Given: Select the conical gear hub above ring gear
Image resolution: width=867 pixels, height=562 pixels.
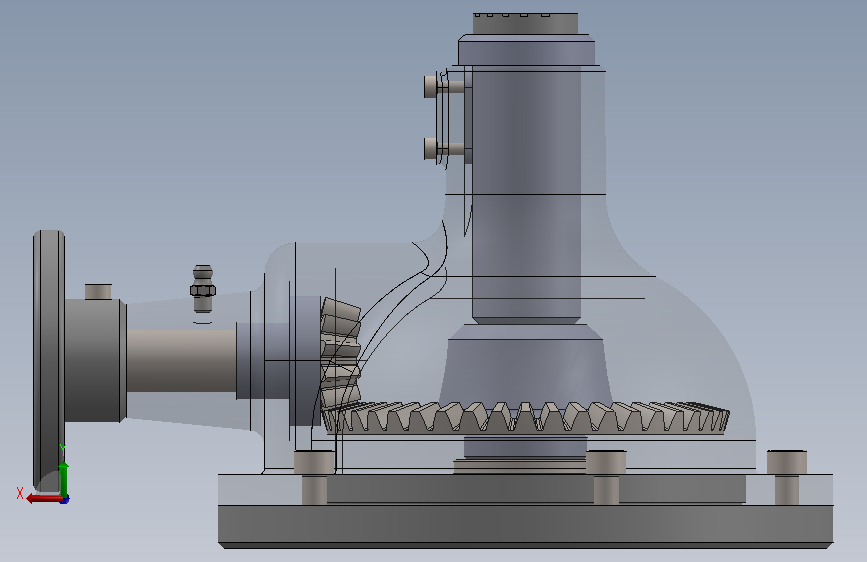Looking at the screenshot, I should [525, 365].
